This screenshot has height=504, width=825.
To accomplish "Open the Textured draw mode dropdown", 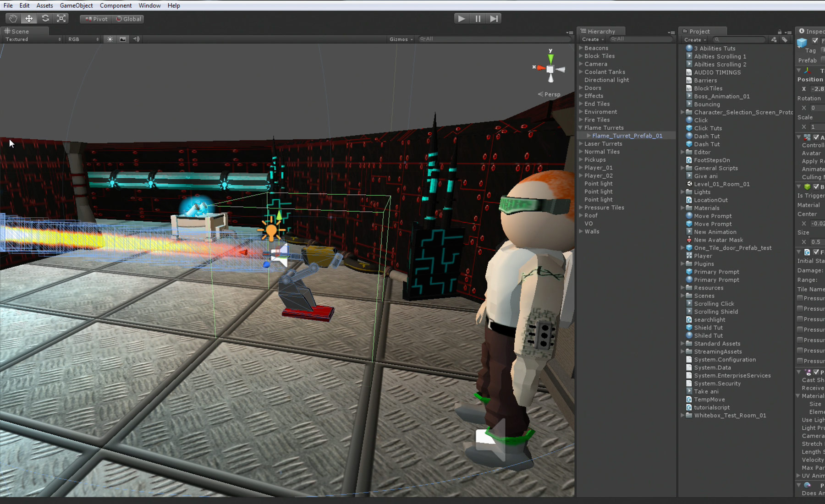I will click(33, 39).
